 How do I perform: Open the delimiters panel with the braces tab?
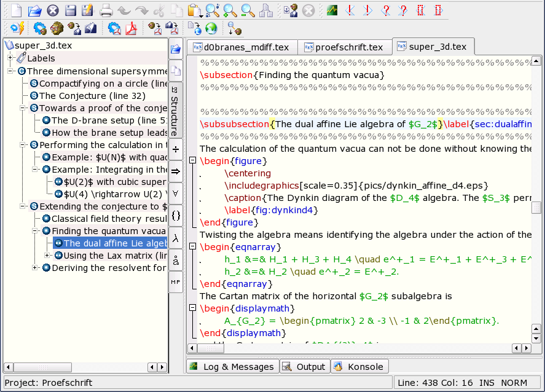176,216
